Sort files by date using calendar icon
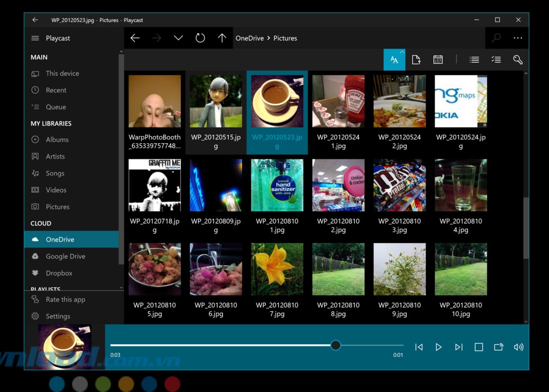Viewport: 549px width, 392px height. click(x=438, y=59)
